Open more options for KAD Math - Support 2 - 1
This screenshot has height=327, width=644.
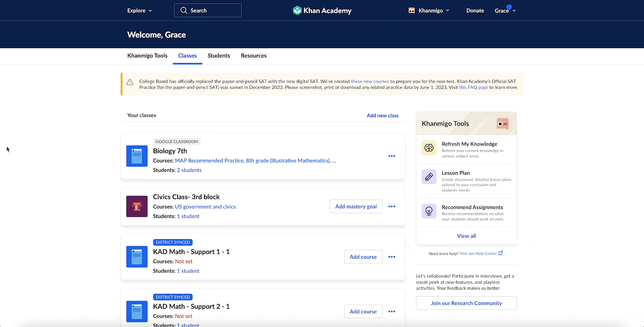click(x=392, y=311)
